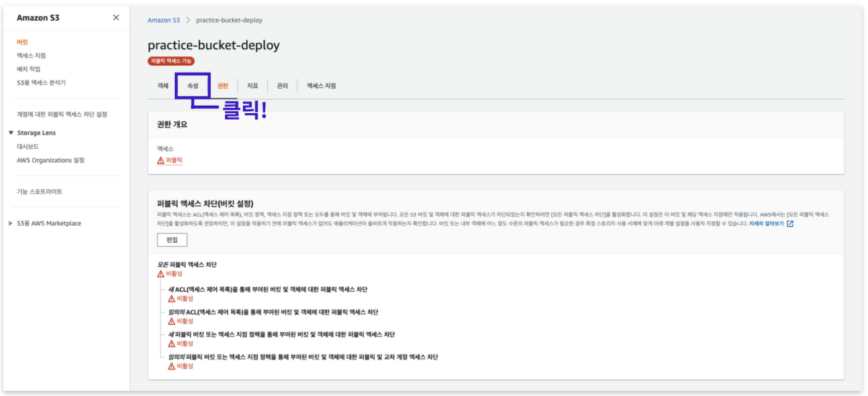This screenshot has height=396, width=868.
Task: Click warning icon under 임의의 ACL setting
Action: pos(172,321)
